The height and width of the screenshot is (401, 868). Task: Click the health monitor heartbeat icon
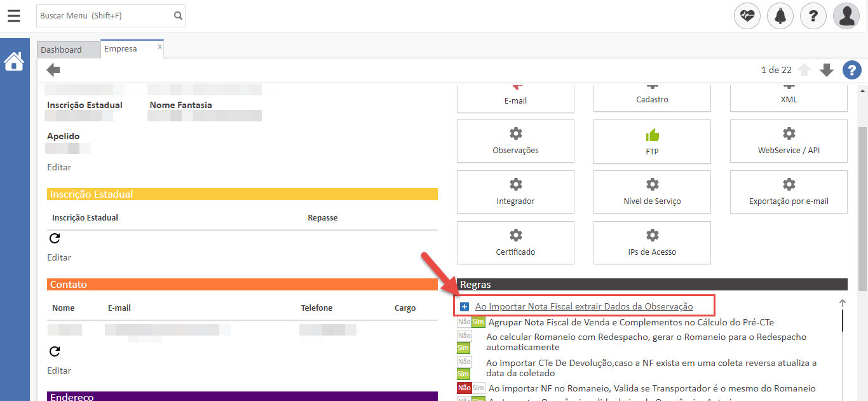[747, 16]
